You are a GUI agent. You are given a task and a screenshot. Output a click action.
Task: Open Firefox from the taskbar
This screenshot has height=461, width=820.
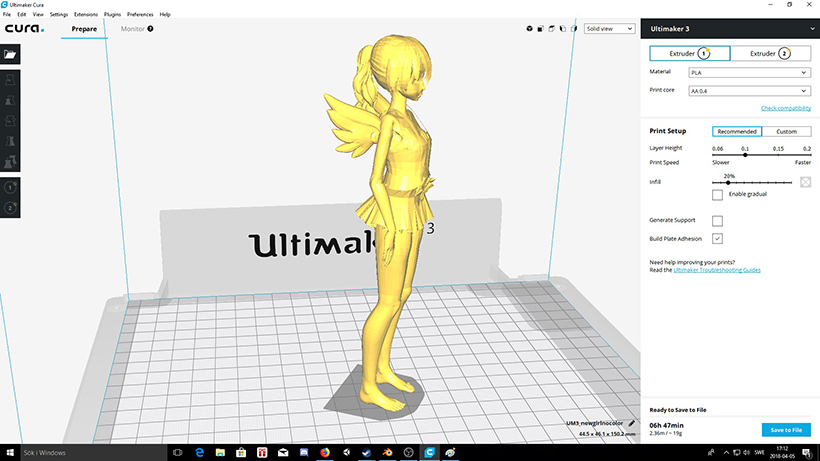pos(325,453)
